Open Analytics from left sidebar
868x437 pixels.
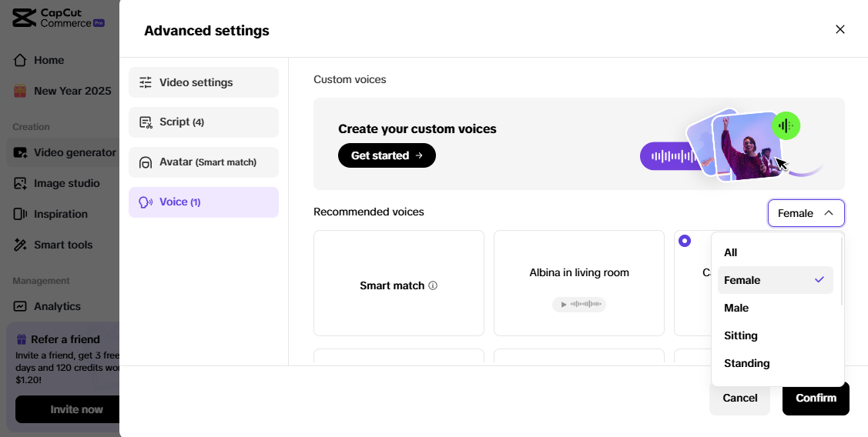pyautogui.click(x=57, y=306)
